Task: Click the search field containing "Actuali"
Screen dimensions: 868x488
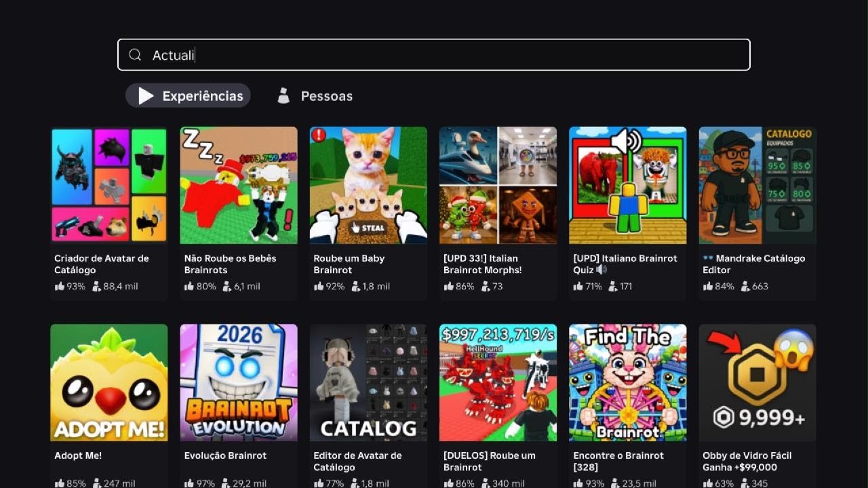Action: click(x=434, y=55)
